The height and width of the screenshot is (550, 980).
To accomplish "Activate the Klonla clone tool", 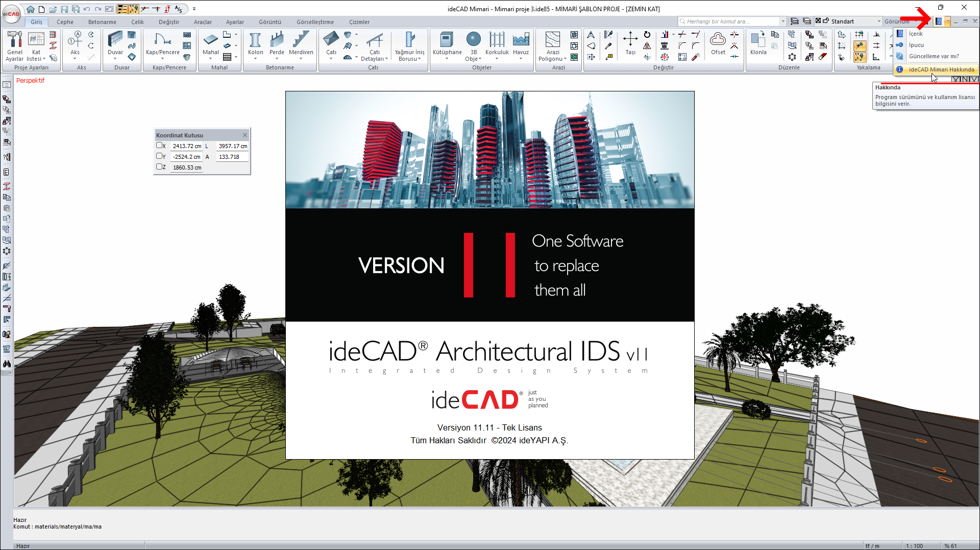I will pyautogui.click(x=758, y=43).
